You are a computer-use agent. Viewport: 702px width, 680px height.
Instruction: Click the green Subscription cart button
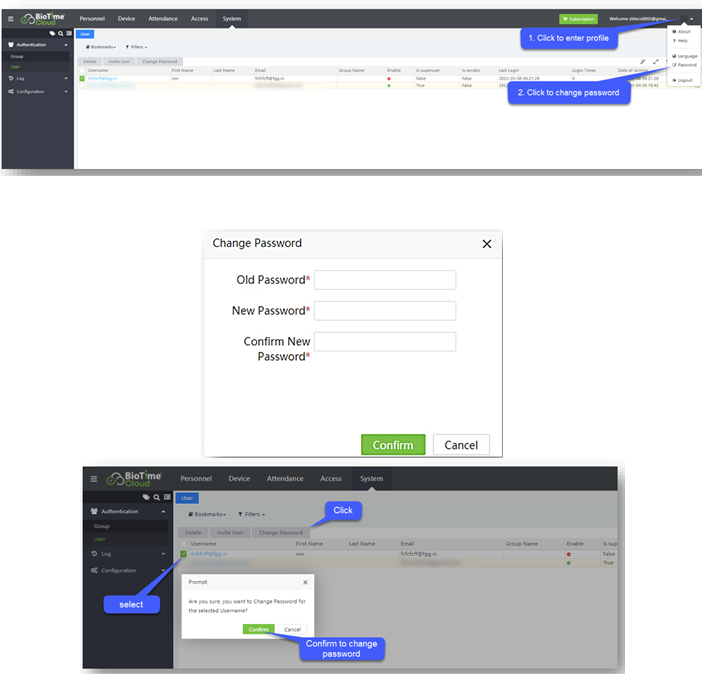click(578, 19)
